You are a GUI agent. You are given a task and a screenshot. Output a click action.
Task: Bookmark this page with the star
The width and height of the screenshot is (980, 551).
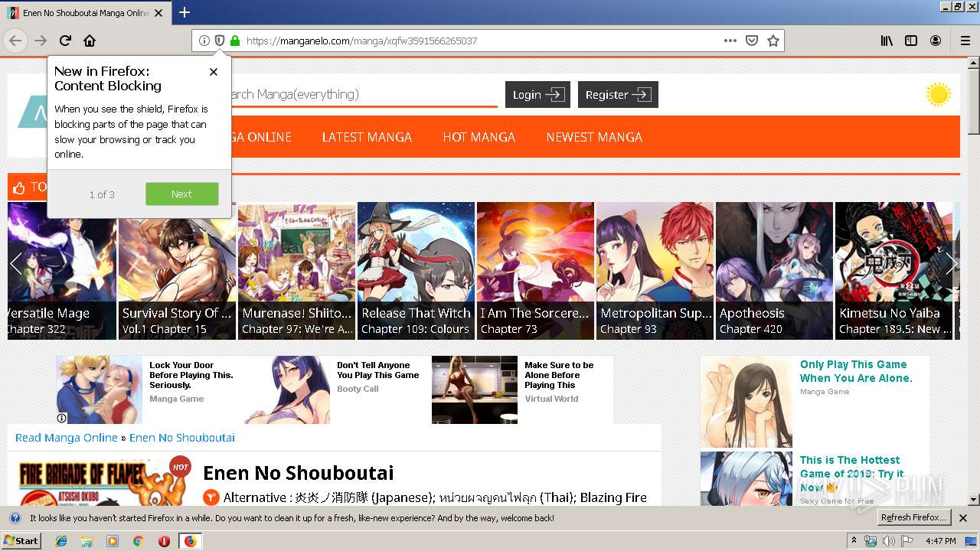pyautogui.click(x=773, y=41)
